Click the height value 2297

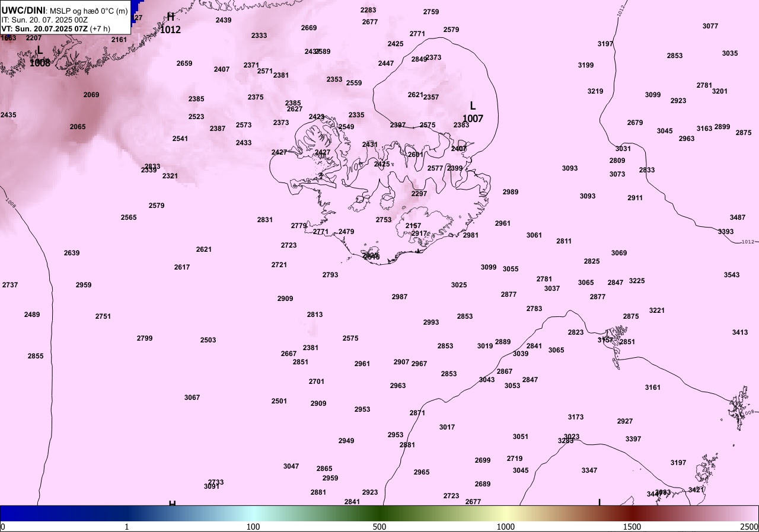[x=419, y=194]
